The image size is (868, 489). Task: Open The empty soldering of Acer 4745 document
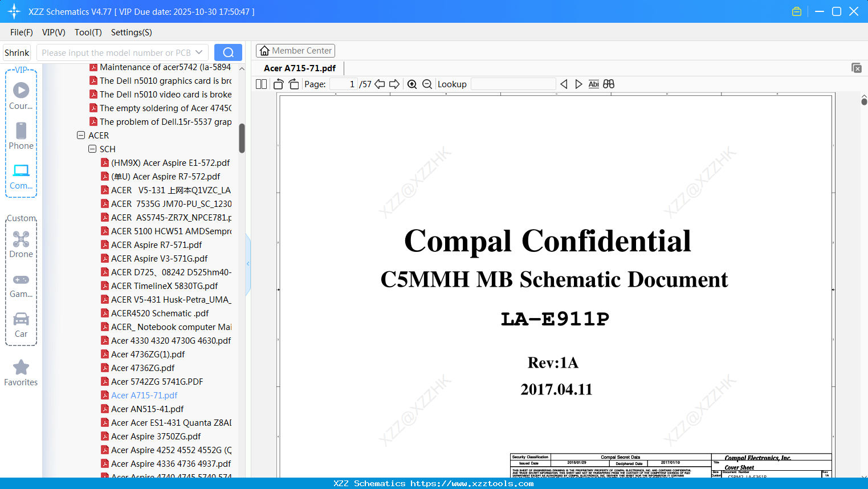(x=166, y=108)
